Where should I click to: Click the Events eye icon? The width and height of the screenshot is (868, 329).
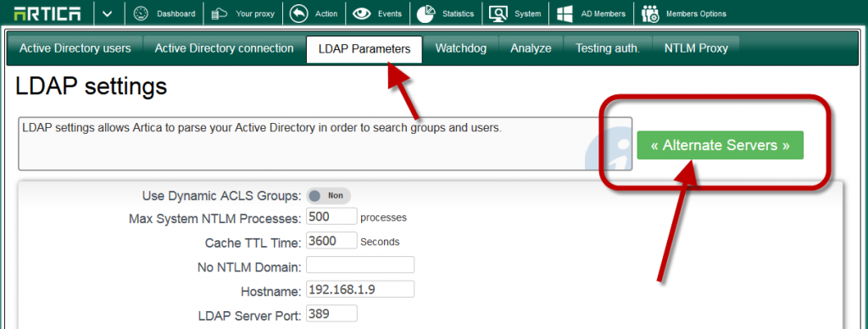[361, 14]
